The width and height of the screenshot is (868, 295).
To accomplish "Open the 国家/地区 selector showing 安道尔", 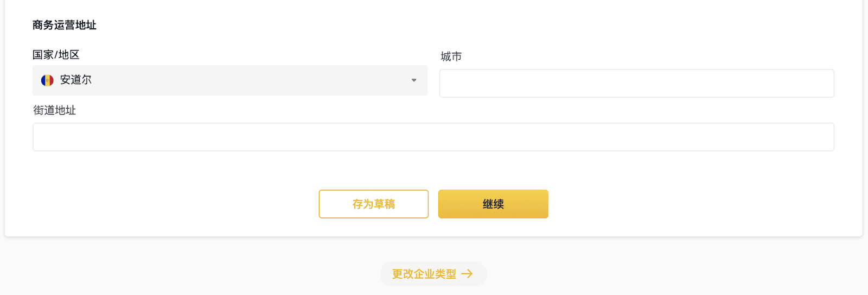I will 230,80.
